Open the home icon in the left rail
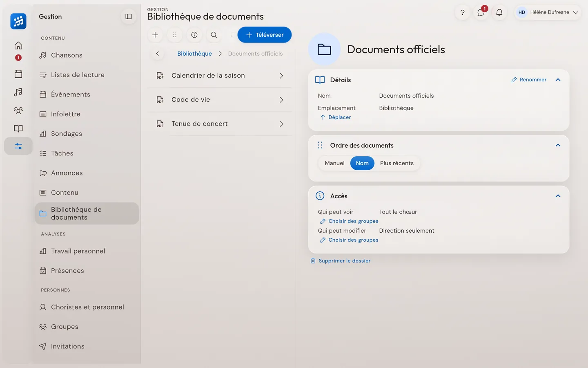 (18, 45)
